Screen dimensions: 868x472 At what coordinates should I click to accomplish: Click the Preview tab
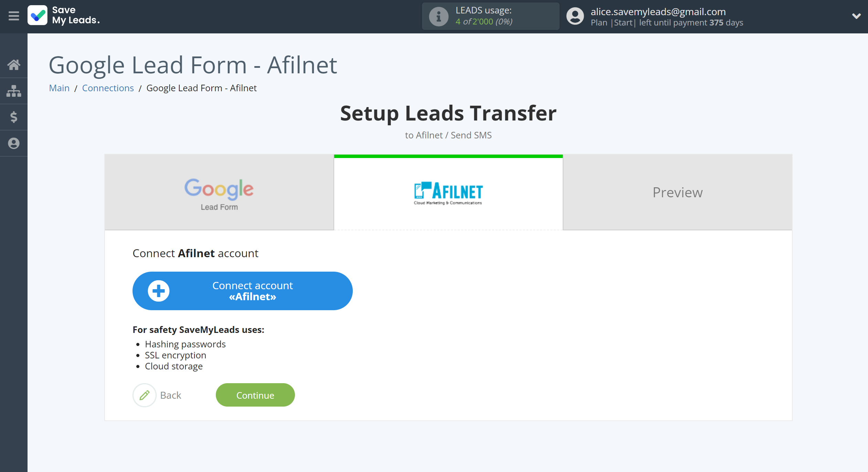677,192
